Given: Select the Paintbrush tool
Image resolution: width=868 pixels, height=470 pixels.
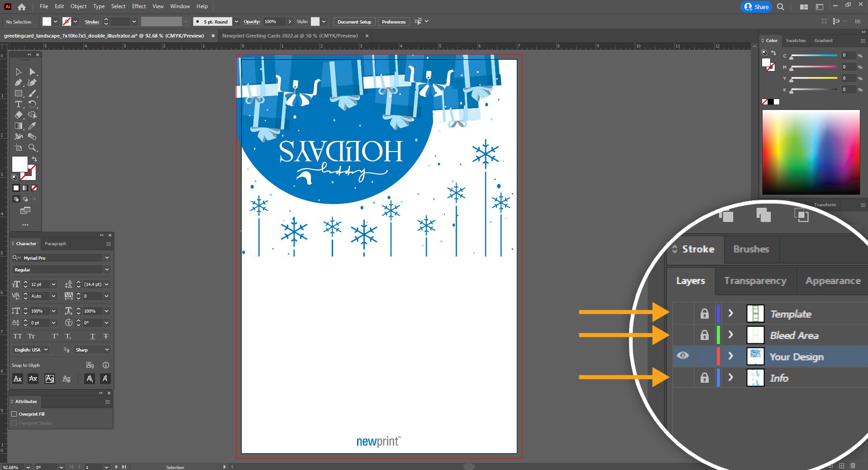Looking at the screenshot, I should tap(32, 93).
